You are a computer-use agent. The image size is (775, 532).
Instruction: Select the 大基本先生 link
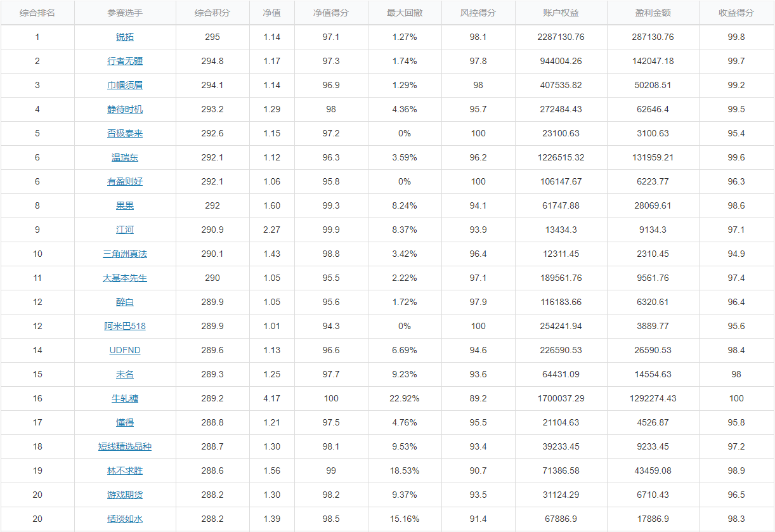125,278
